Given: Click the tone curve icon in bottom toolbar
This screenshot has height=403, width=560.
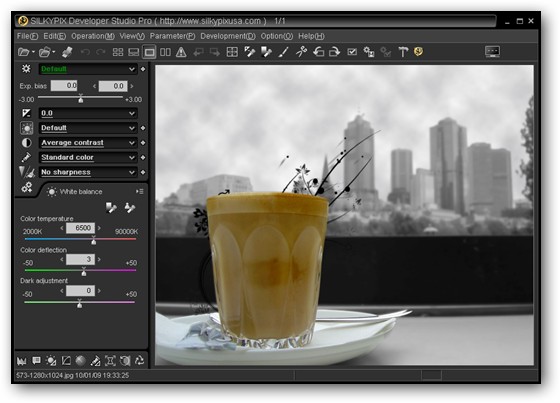Looking at the screenshot, I should coord(66,361).
